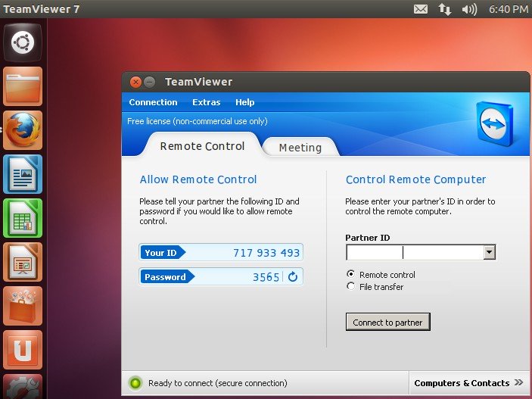Viewport: 532px width, 399px height.
Task: Launch Firefox web browser from the dock
Action: 23,130
